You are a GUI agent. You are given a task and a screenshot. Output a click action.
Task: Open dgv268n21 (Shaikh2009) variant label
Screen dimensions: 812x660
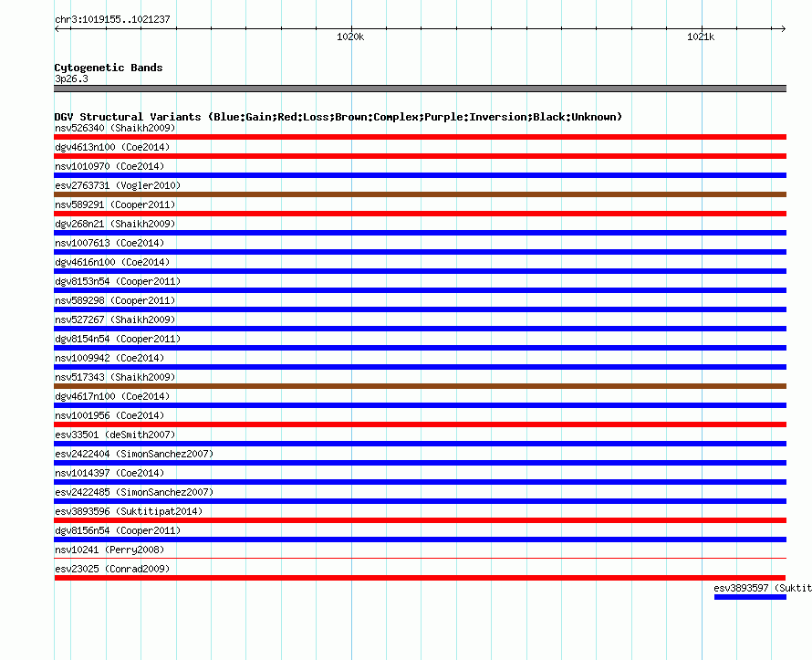pos(115,224)
